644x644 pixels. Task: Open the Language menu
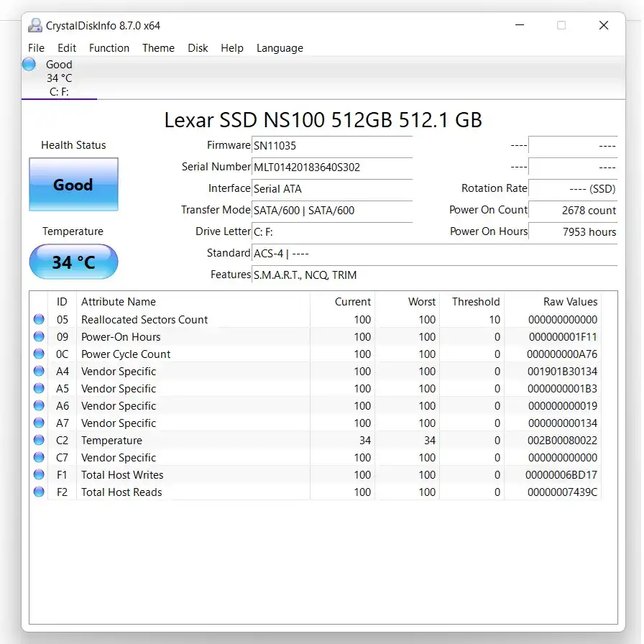point(280,48)
